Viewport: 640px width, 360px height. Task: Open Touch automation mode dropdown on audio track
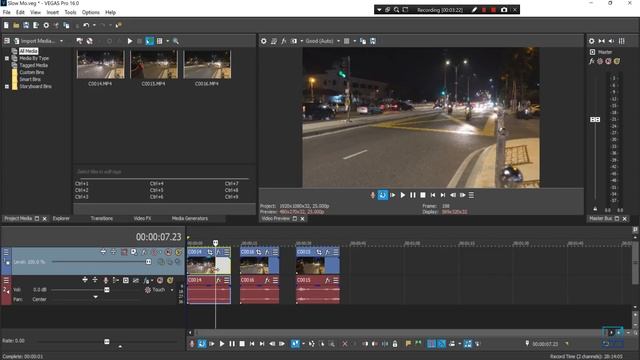pyautogui.click(x=171, y=290)
